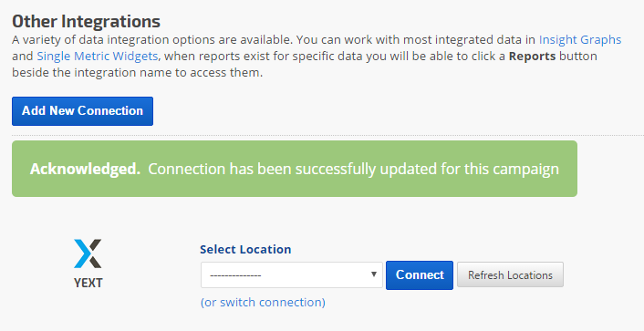Click the Add New Connection button
This screenshot has width=644, height=331.
point(82,111)
